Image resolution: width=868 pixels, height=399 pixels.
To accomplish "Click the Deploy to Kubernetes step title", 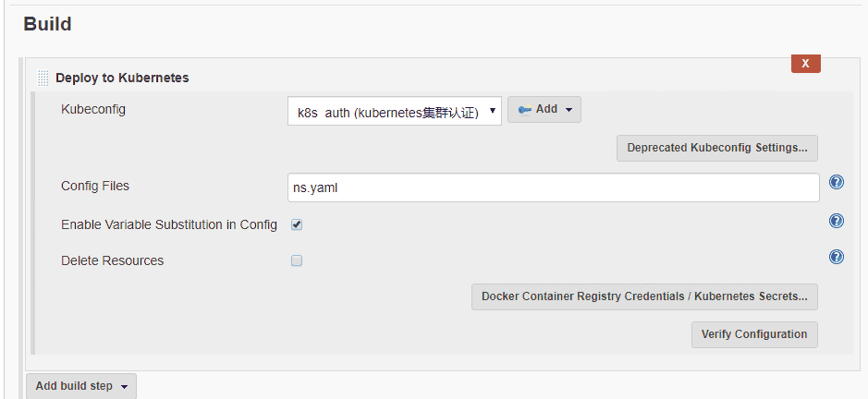I will 122,79.
